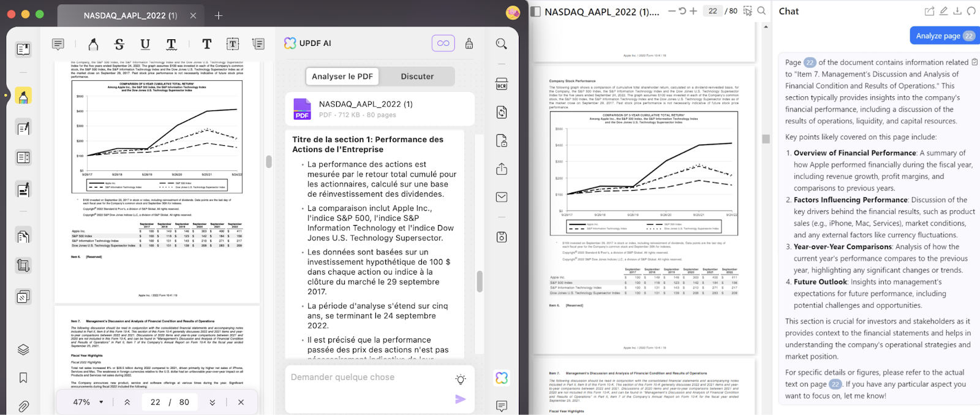Choose the Underline annotation tool

coord(145,44)
